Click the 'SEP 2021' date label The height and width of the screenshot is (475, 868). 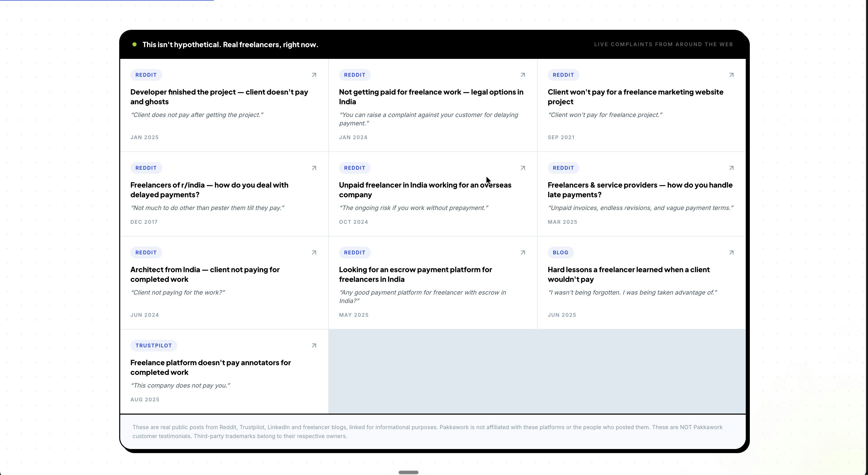tap(561, 138)
